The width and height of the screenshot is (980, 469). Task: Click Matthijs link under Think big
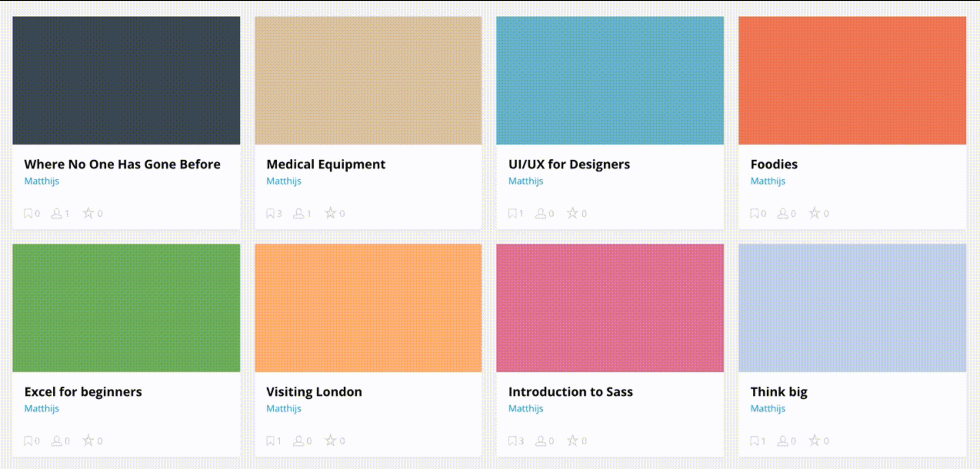click(x=768, y=408)
